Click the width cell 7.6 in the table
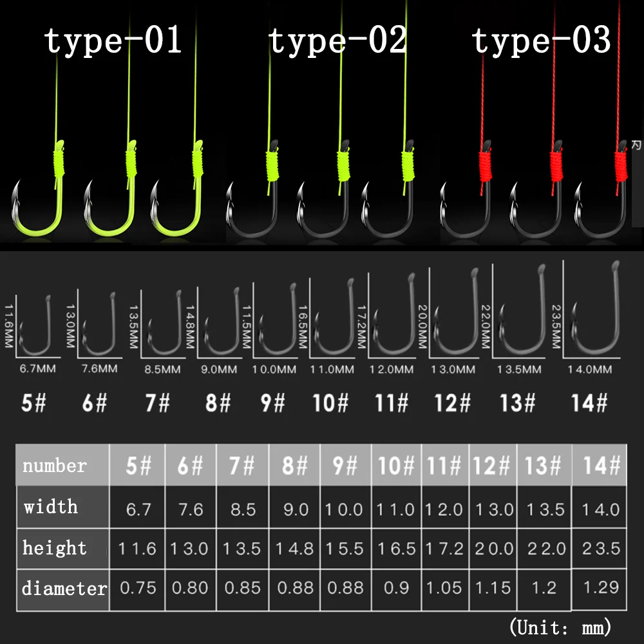This screenshot has width=644, height=644. [191, 509]
